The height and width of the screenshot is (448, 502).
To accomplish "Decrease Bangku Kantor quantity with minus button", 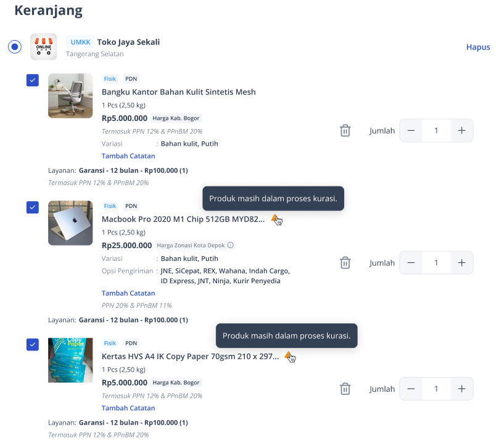I will (x=411, y=130).
